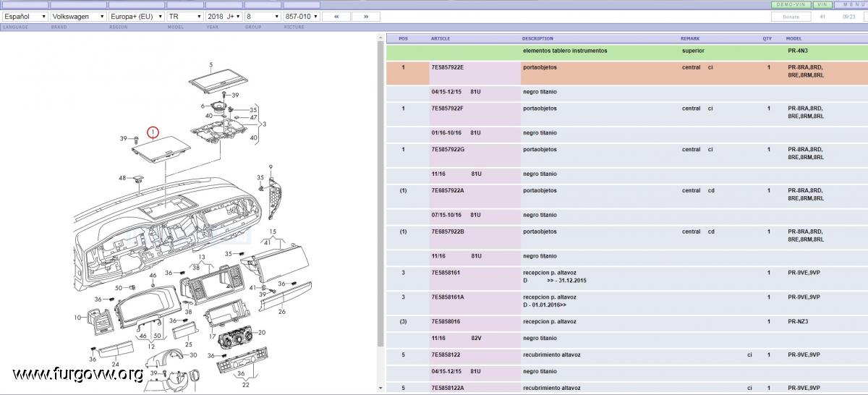Screen dimensions: 868x395
Task: Open the Language dropdown showing Español
Action: 25,16
